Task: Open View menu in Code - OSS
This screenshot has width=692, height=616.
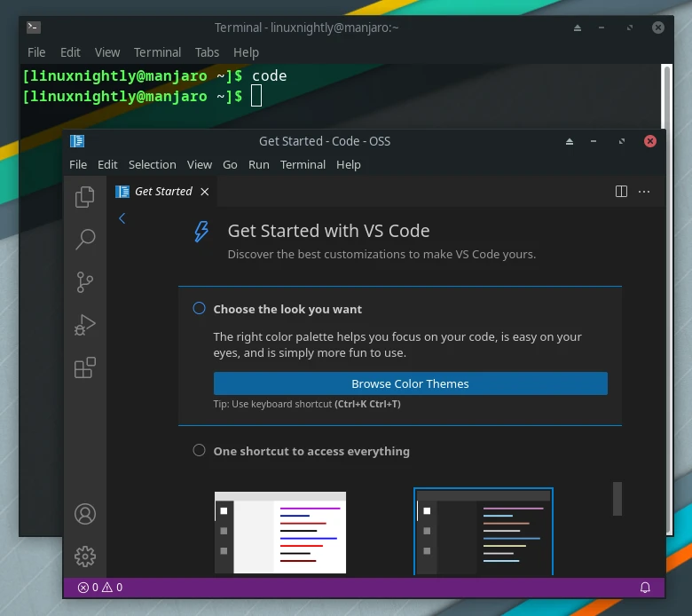Action: [x=200, y=165]
